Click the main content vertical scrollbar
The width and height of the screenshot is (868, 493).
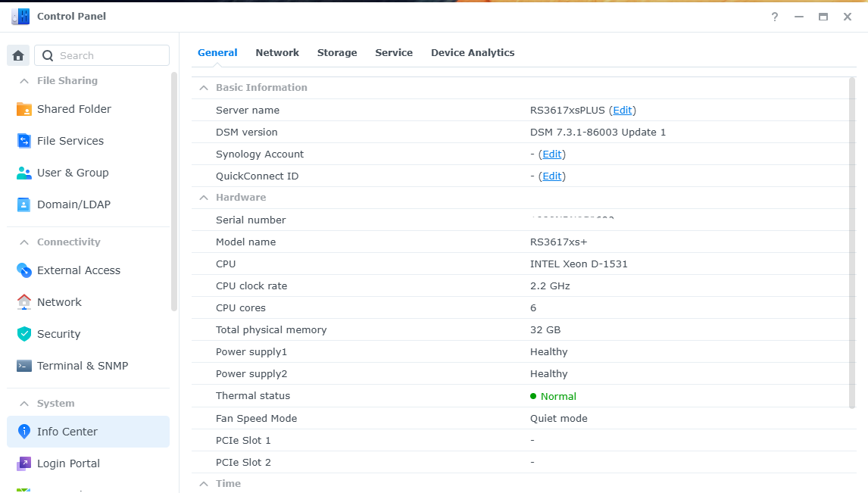852,242
